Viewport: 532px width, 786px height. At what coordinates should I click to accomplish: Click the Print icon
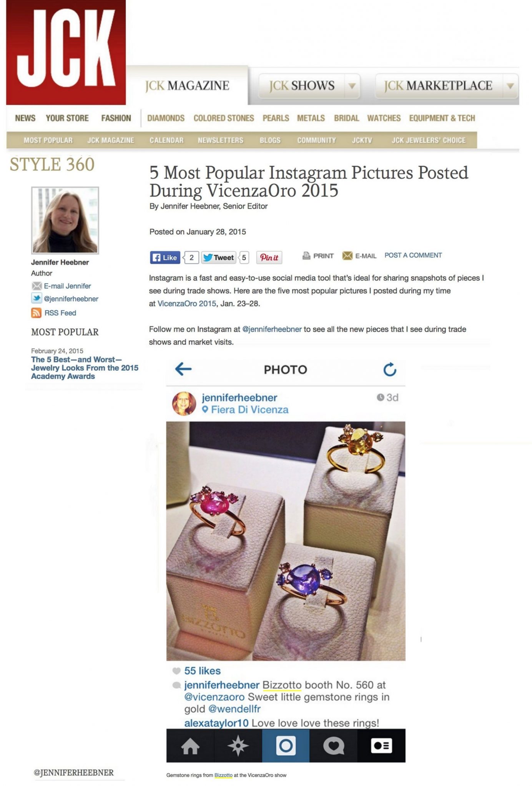pyautogui.click(x=306, y=255)
